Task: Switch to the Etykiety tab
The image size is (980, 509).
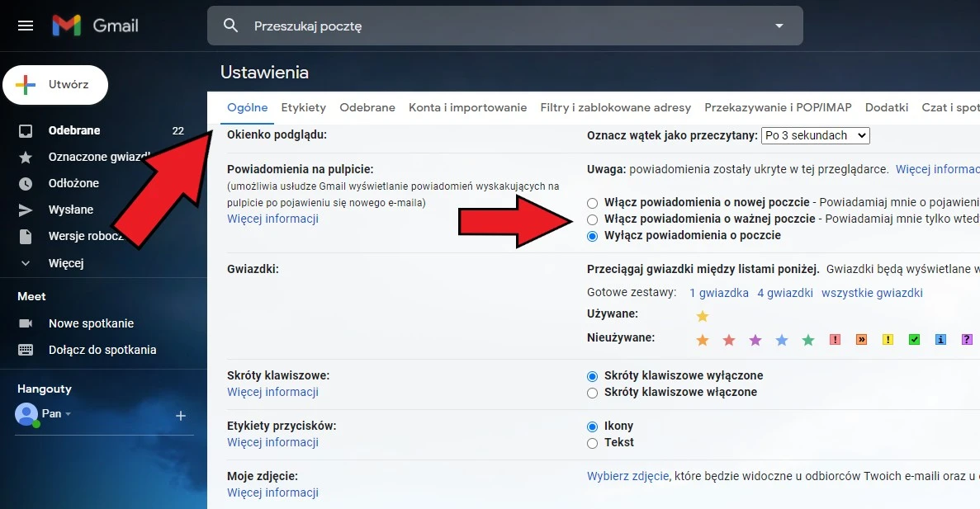Action: point(303,107)
